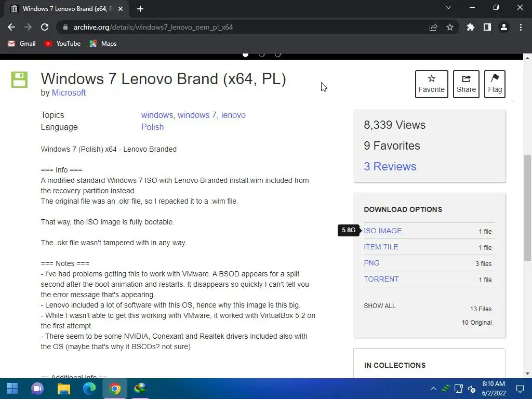Viewport: 532px width, 399px height.
Task: Open the notifications icon in taskbar
Action: [x=520, y=389]
